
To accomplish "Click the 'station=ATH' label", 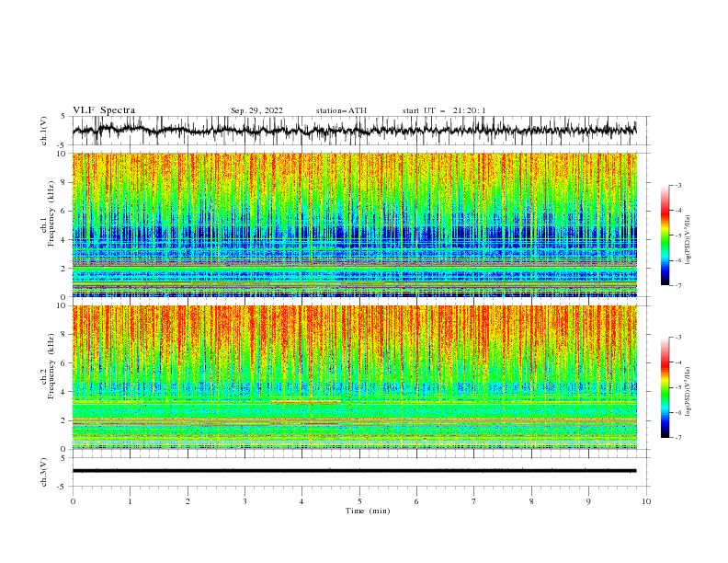I will (341, 110).
